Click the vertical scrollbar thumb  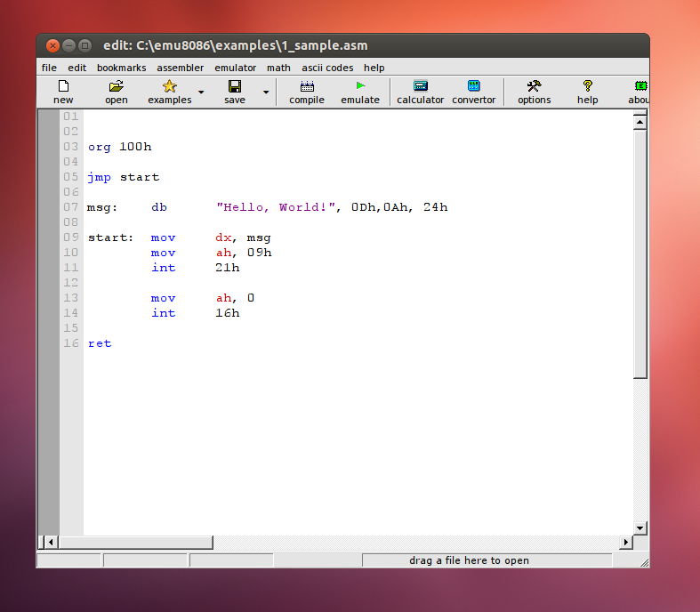pos(640,254)
